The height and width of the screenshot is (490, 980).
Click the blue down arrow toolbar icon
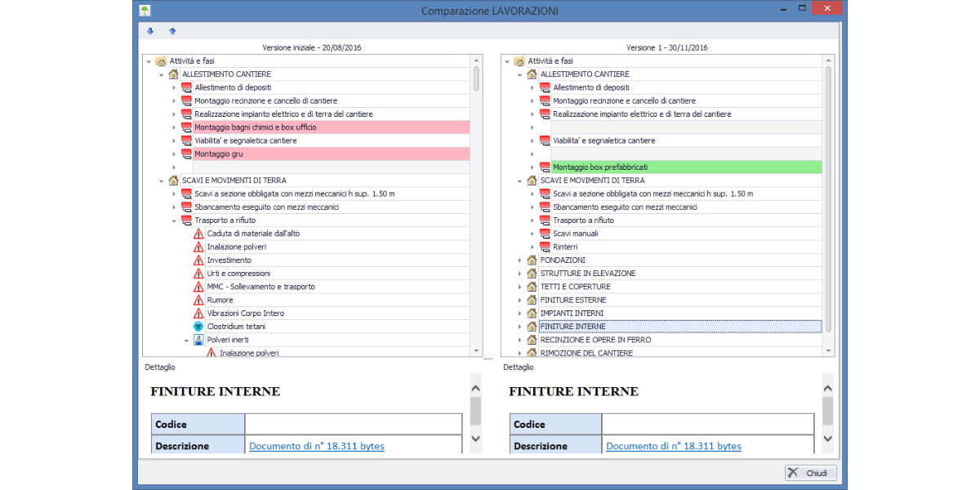[x=150, y=32]
